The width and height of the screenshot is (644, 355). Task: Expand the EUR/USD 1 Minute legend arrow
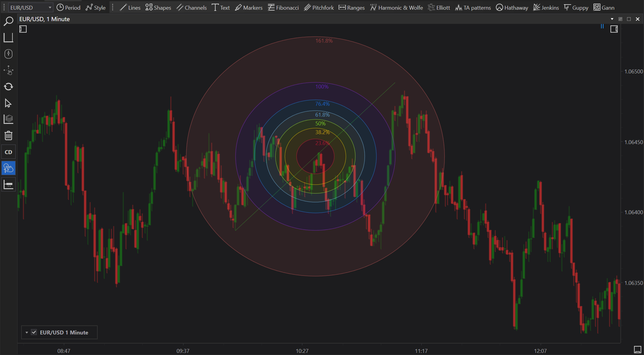click(x=27, y=332)
